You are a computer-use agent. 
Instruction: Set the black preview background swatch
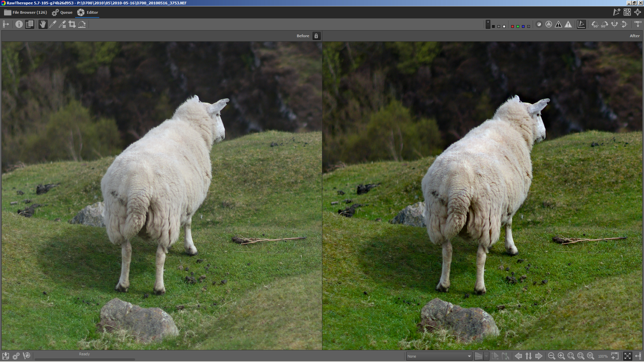[493, 26]
